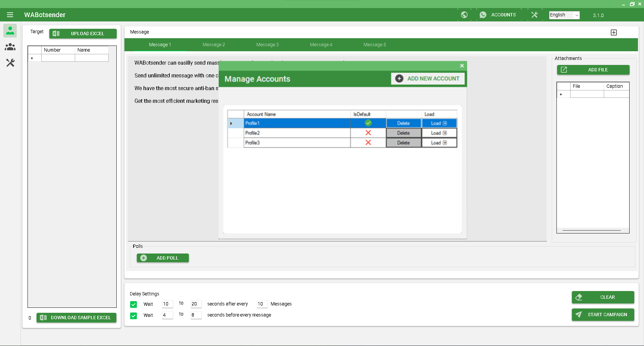644x346 pixels.
Task: Toggle the wait before every message checkbox
Action: coord(133,316)
